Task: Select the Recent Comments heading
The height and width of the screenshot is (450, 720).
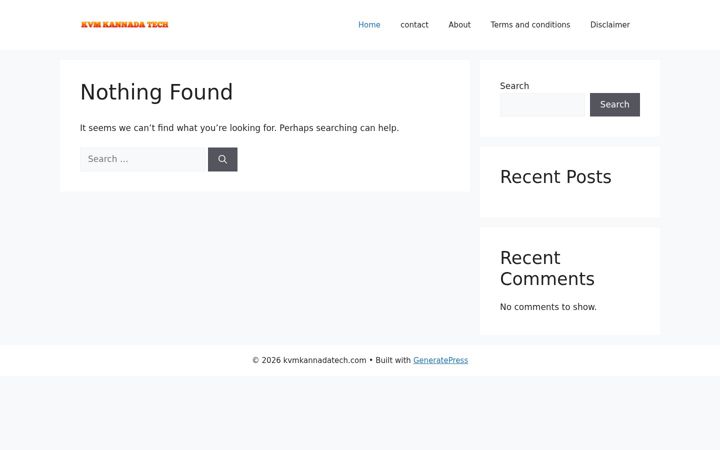Action: tap(547, 268)
